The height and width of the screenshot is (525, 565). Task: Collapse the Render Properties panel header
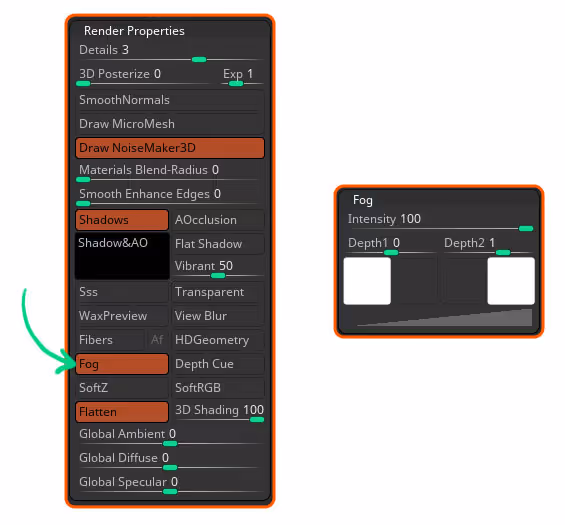(134, 31)
